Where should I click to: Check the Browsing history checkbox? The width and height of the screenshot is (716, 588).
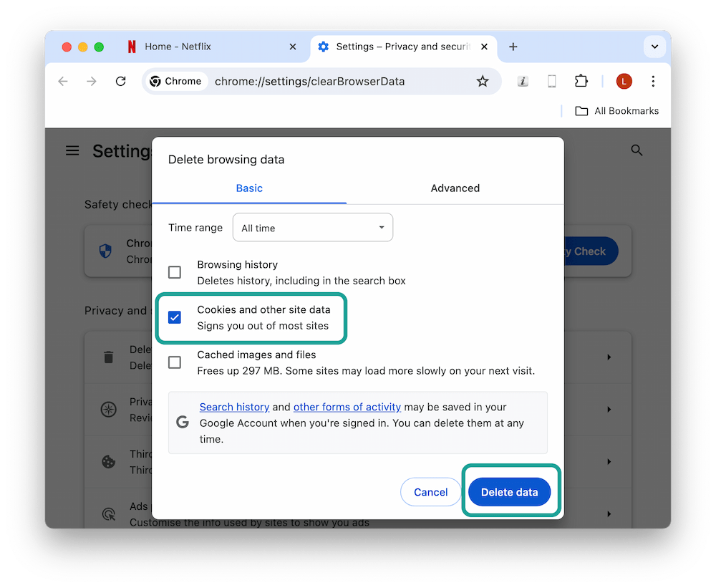[x=175, y=272]
